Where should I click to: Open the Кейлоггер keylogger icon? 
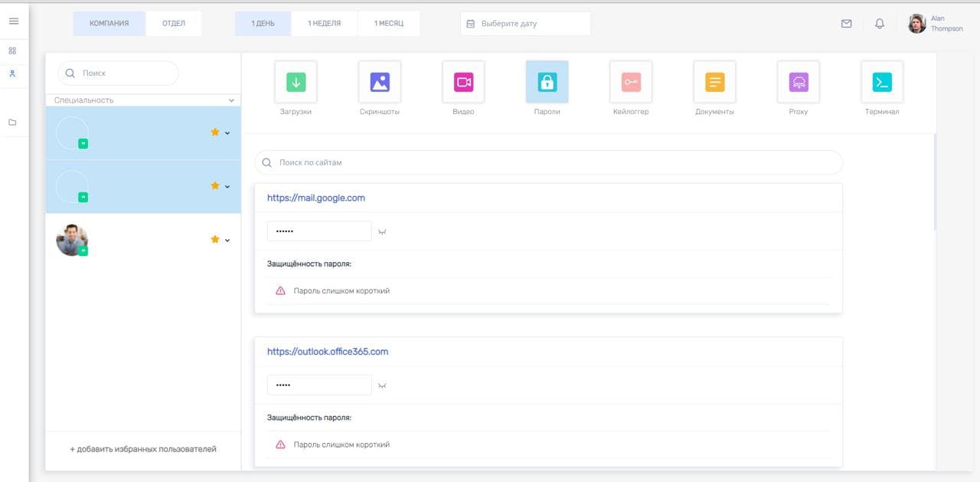(x=631, y=82)
